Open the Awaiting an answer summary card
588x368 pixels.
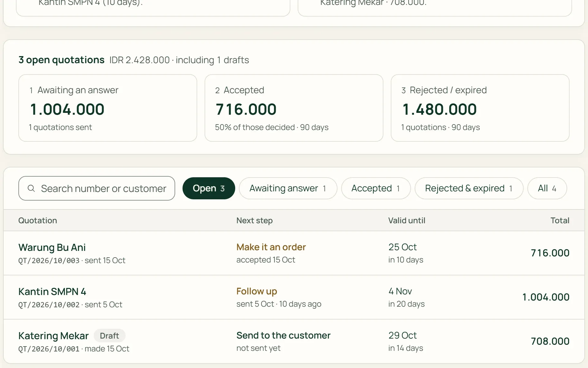click(108, 108)
